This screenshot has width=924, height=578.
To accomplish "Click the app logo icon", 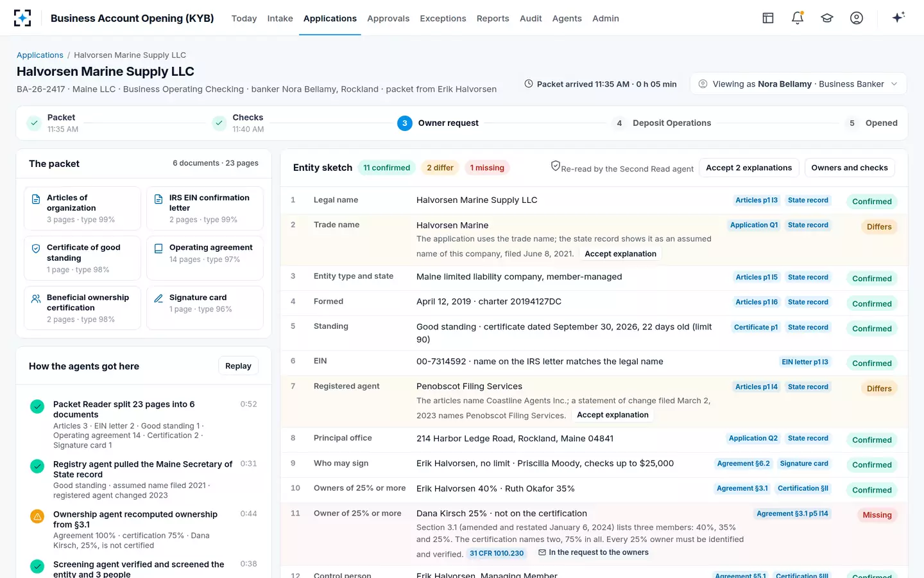I will click(22, 18).
